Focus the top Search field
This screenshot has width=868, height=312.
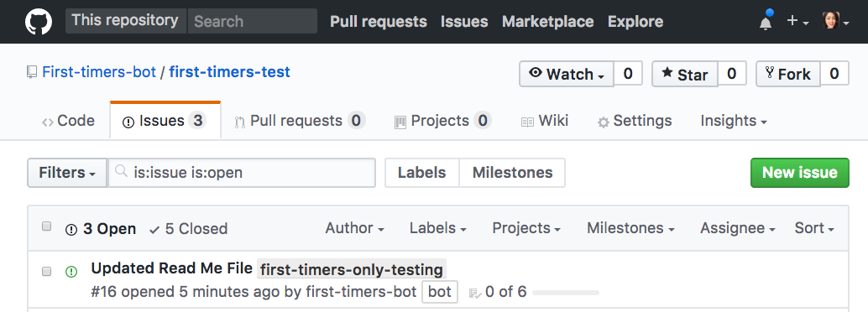coord(253,21)
